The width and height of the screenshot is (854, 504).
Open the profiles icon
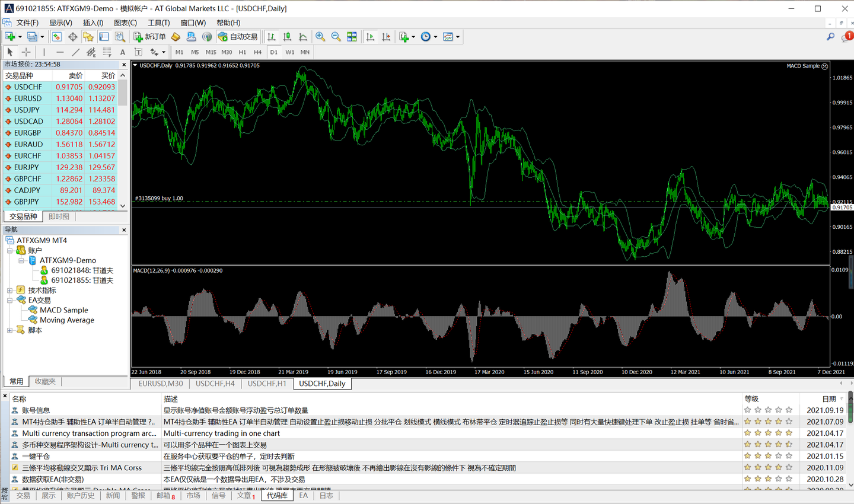pos(31,37)
